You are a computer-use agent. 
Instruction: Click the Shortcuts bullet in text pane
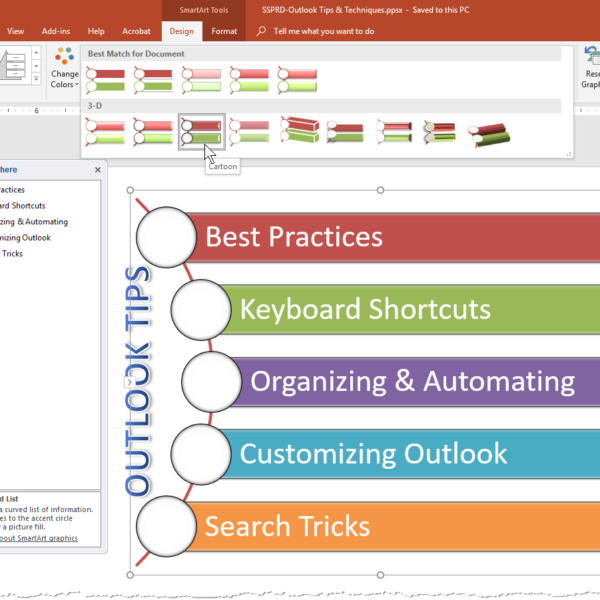(x=23, y=206)
